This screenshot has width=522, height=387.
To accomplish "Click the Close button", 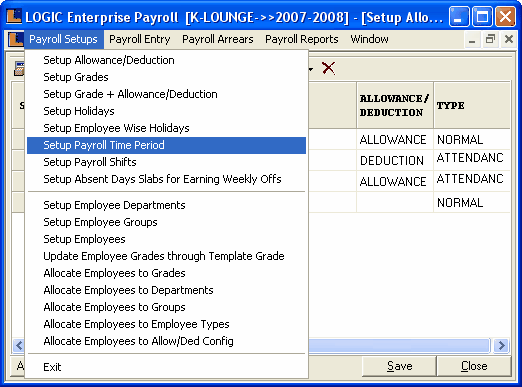I will [474, 366].
